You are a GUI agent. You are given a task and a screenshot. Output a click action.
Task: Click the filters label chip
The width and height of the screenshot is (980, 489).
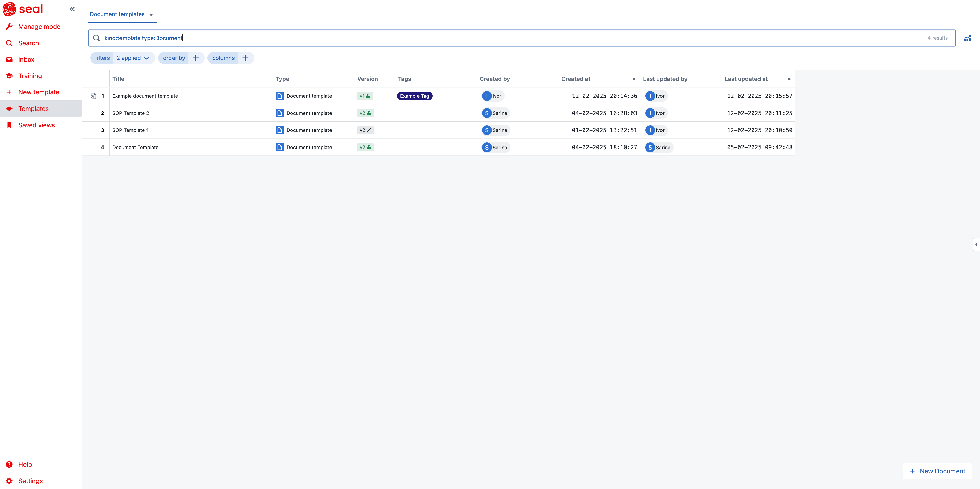pyautogui.click(x=102, y=58)
